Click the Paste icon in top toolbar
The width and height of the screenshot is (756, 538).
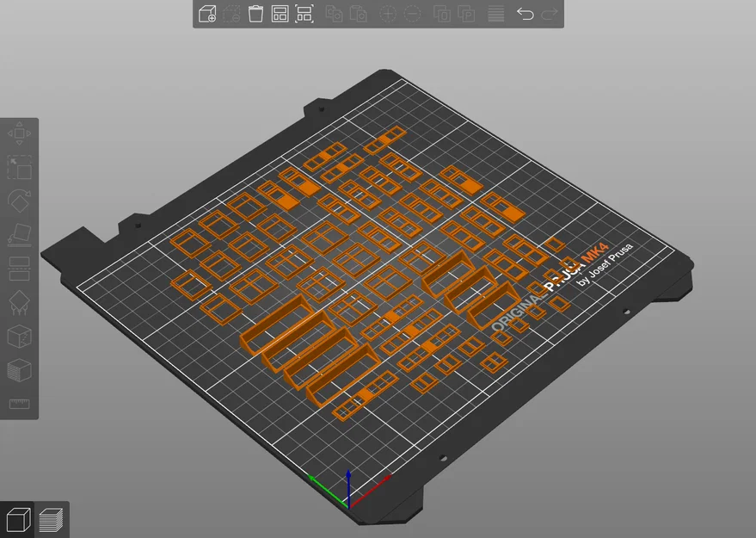(359, 14)
